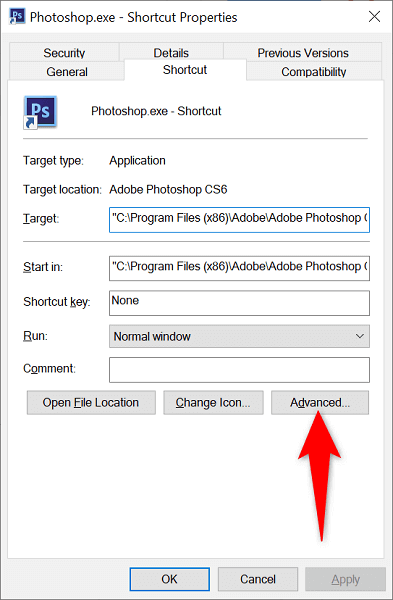Go to the Previous Versions tab
Screen dimensions: 393x600
tap(303, 52)
